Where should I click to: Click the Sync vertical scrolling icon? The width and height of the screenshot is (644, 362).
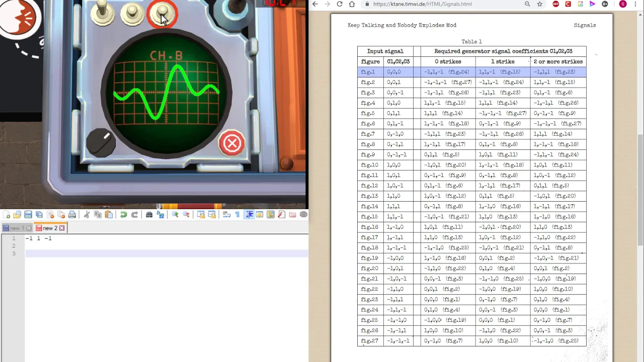[x=201, y=215]
